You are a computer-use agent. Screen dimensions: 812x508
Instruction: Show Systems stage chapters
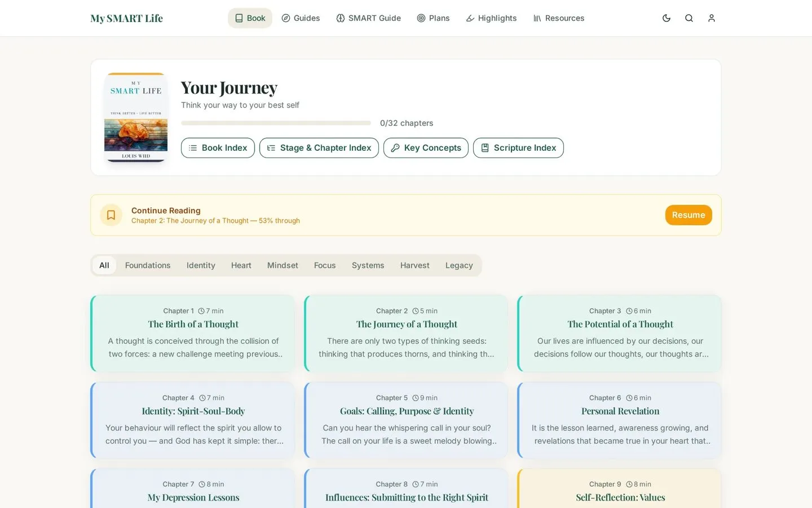point(368,265)
